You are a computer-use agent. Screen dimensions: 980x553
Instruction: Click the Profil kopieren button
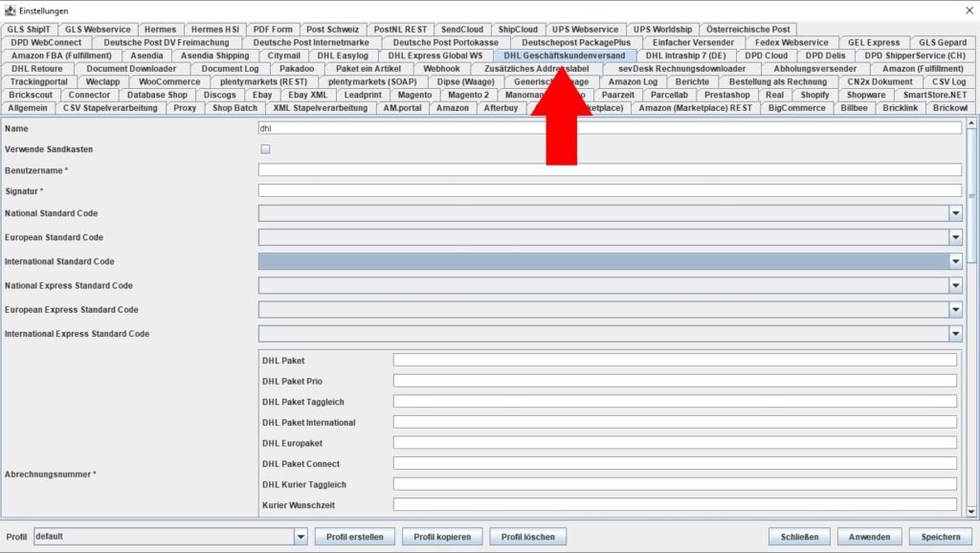pyautogui.click(x=442, y=537)
